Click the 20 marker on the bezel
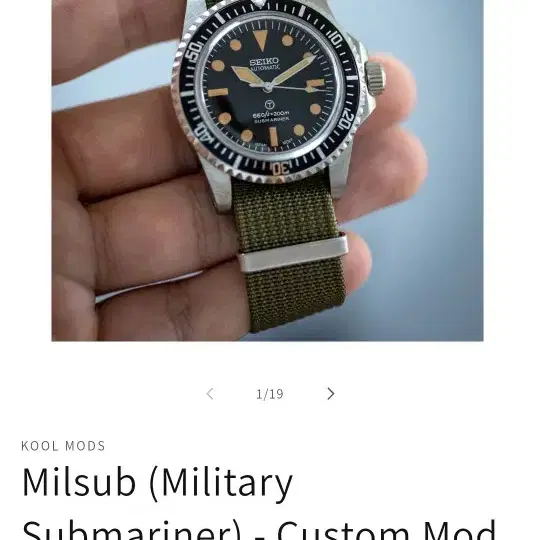 click(x=346, y=119)
